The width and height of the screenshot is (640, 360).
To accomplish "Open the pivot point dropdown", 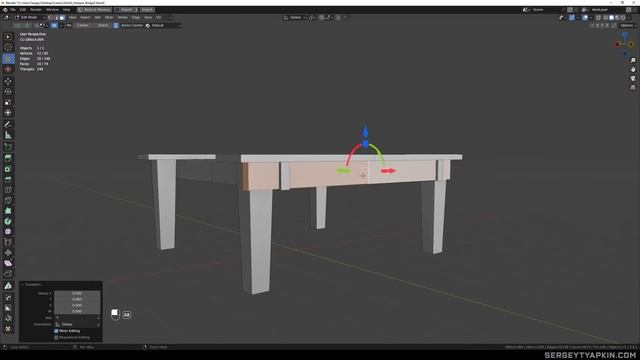I will (x=312, y=18).
